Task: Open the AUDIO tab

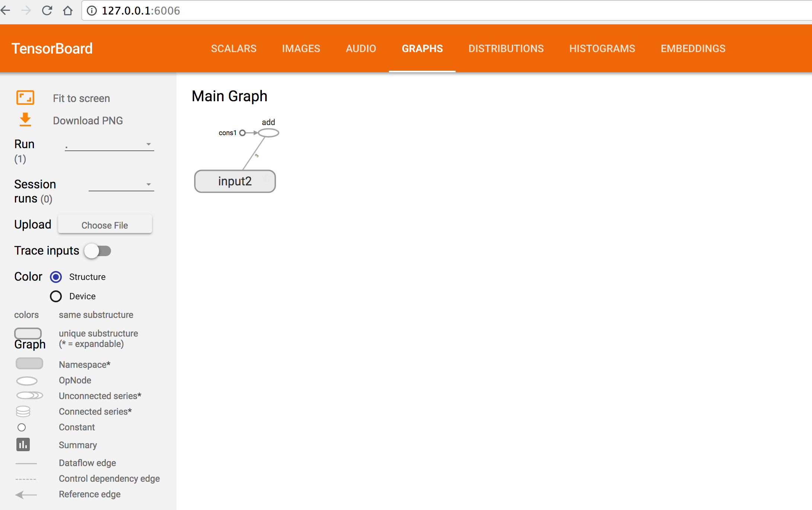Action: (361, 48)
